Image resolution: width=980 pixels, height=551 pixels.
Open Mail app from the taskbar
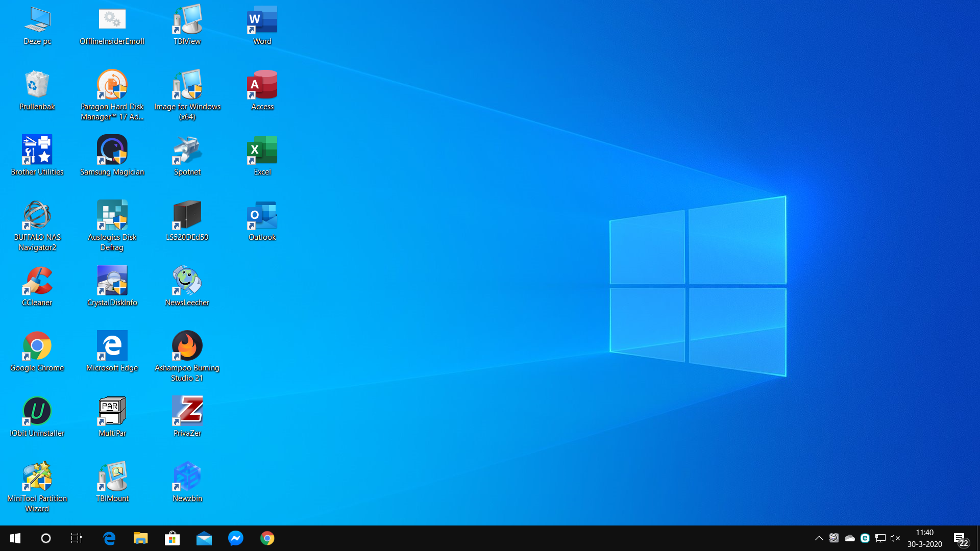[204, 538]
